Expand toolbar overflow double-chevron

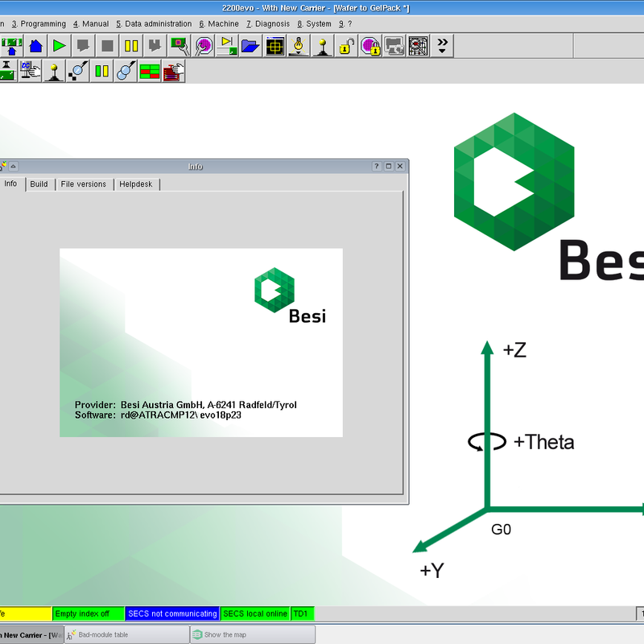(x=442, y=46)
